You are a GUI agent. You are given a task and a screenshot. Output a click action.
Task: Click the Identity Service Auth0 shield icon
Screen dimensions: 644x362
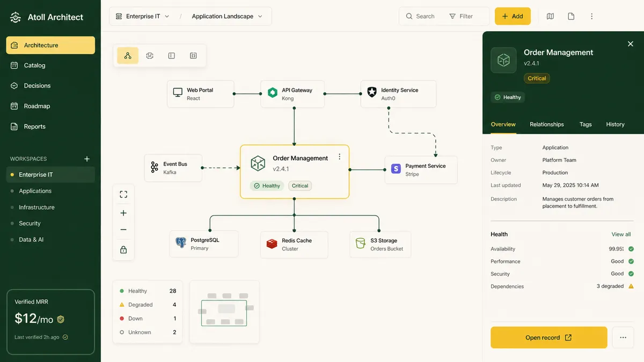372,92
